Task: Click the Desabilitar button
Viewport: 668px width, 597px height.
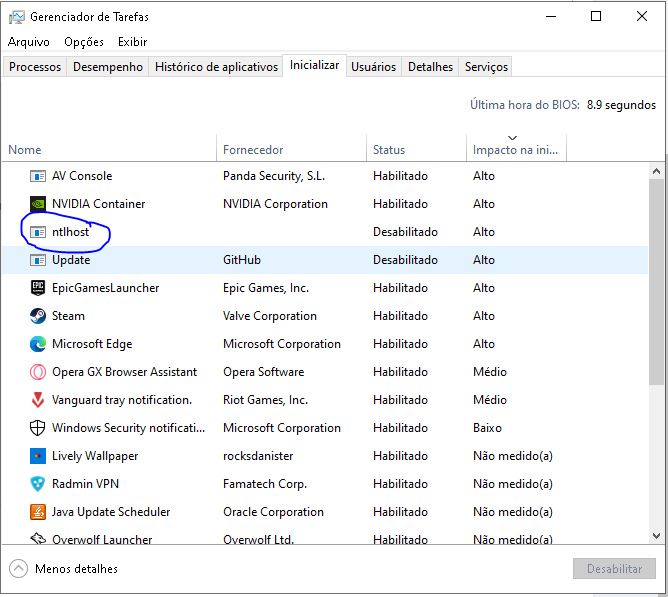Action: tap(614, 568)
